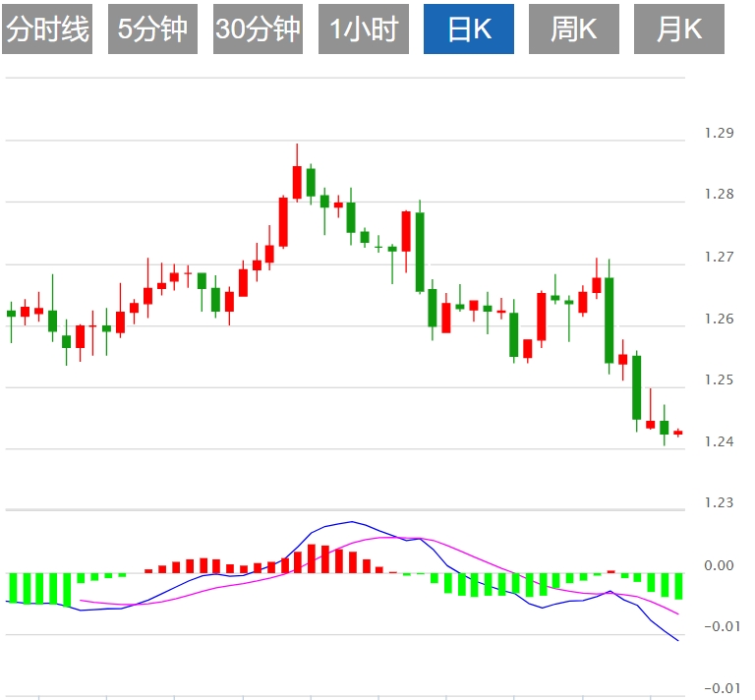
Task: Click the right end of the magenta signal line
Action: pos(677,613)
